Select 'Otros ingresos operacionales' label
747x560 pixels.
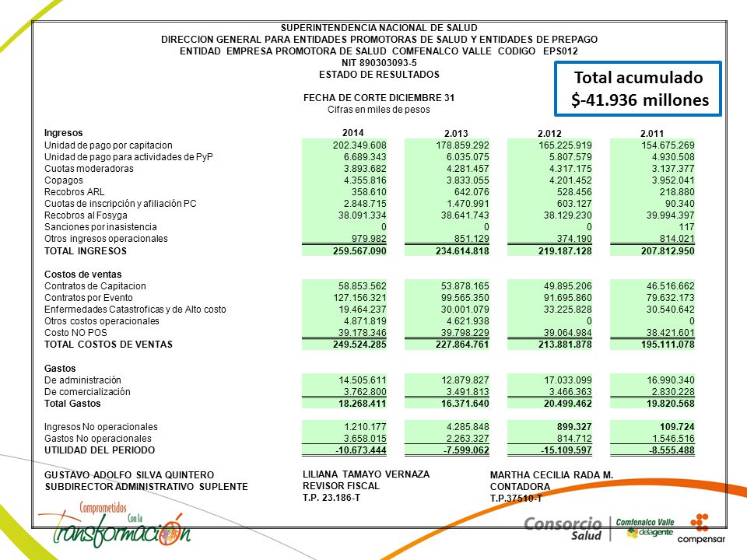(106, 239)
